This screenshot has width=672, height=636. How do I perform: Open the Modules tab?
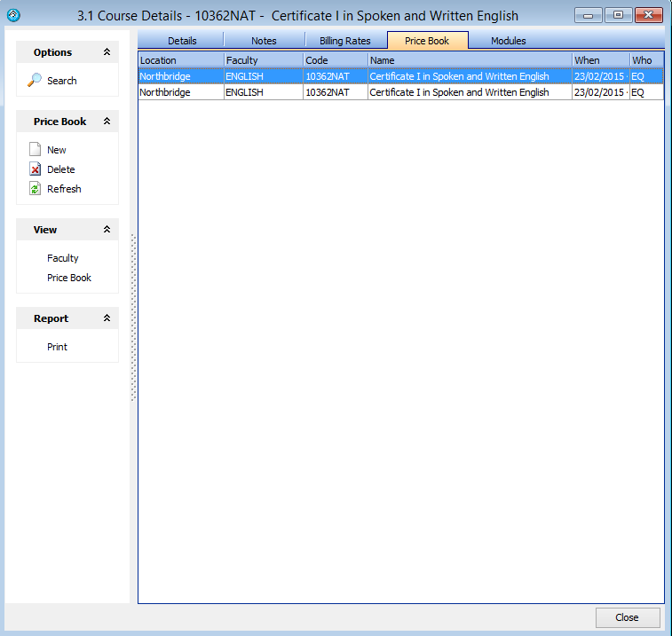pos(509,41)
